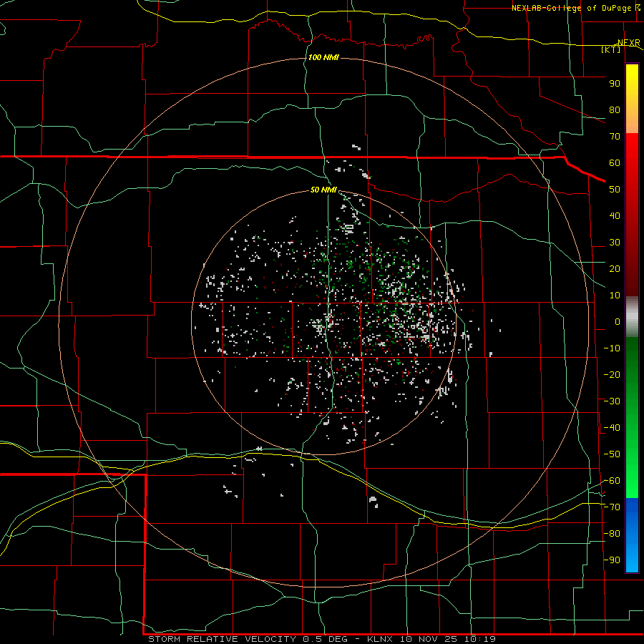This screenshot has height=644, width=644.
Task: Click the "KLNX" station ID in caption
Action: coord(380,639)
